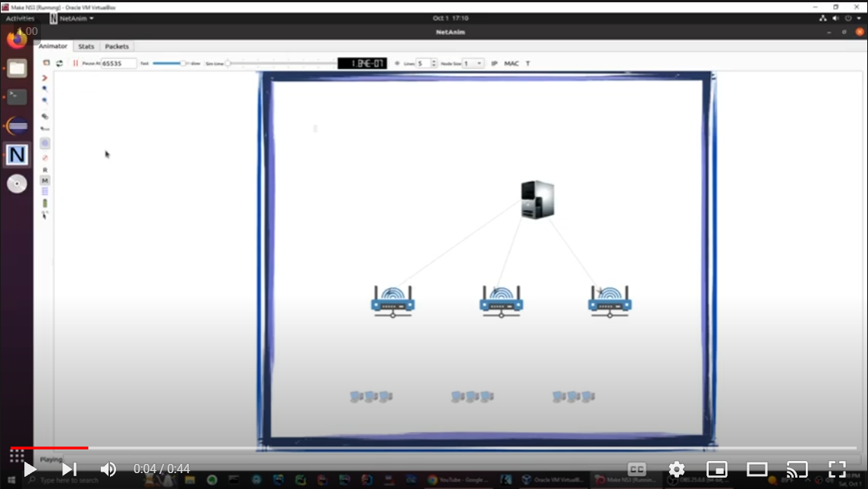The height and width of the screenshot is (489, 868).
Task: Open the disc icon in the dock
Action: 17,183
